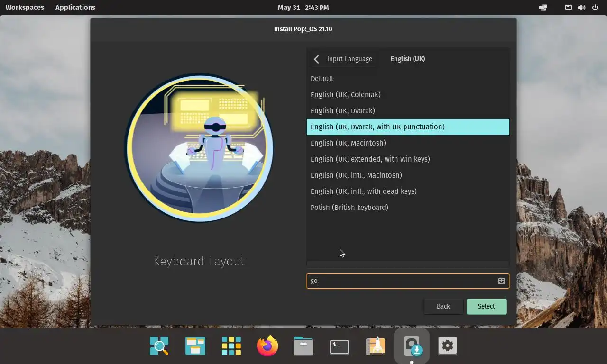This screenshot has width=607, height=364.
Task: Select English (UK, intl., Macintosh)
Action: pyautogui.click(x=408, y=175)
